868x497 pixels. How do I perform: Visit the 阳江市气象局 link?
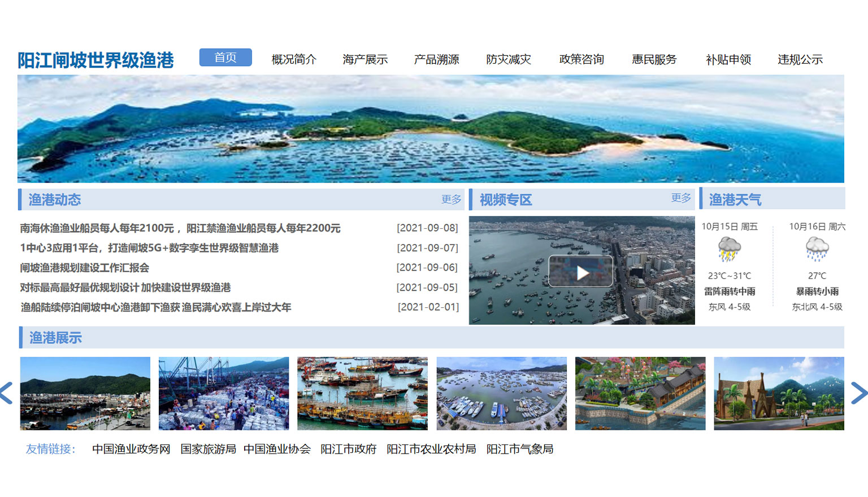tap(519, 449)
